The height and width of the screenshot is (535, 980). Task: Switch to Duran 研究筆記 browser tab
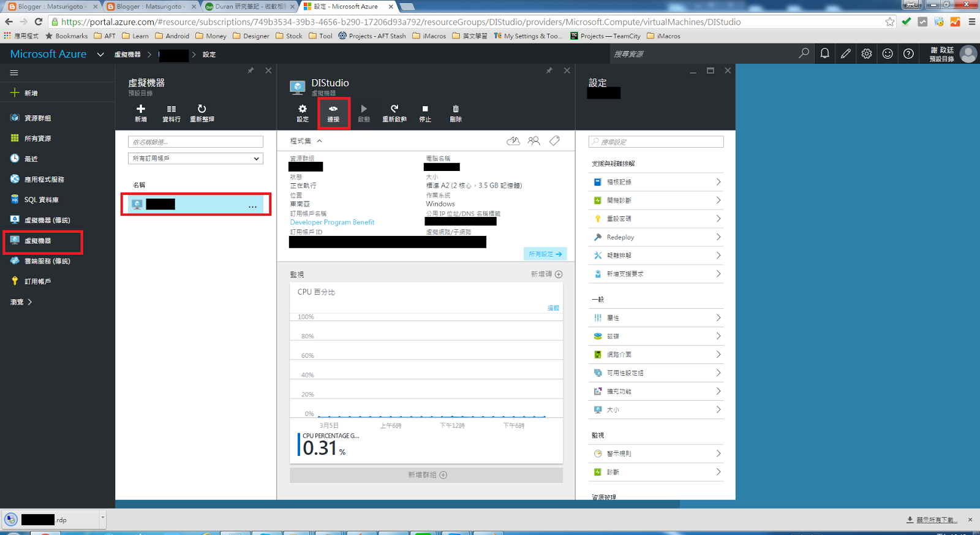pos(250,6)
